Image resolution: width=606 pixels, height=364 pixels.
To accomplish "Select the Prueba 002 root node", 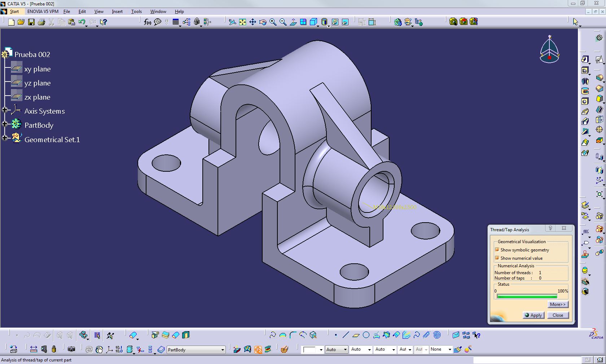I will click(32, 54).
